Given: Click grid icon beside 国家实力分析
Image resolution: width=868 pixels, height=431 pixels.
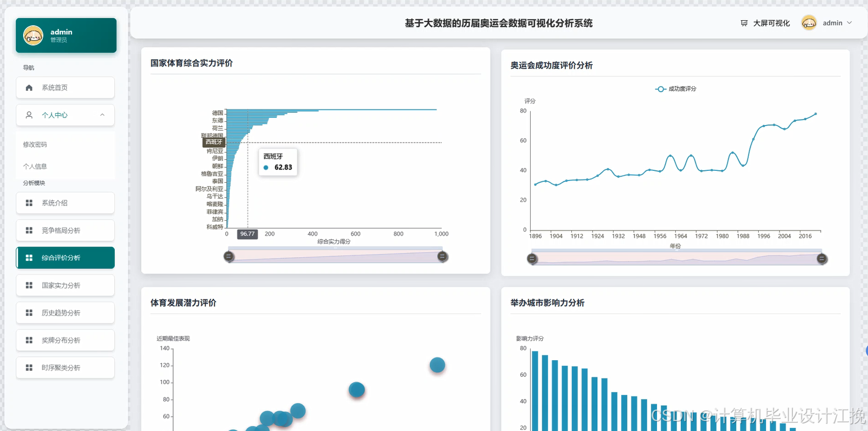Looking at the screenshot, I should [x=29, y=286].
